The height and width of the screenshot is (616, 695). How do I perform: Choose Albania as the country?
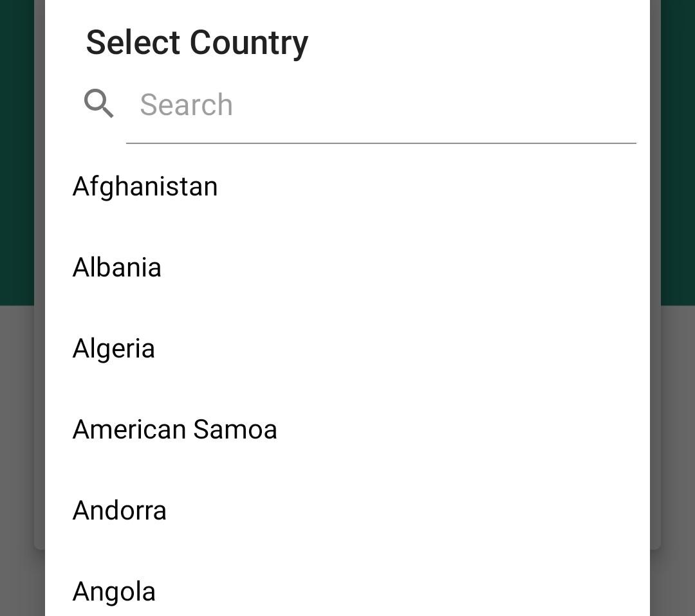pos(117,267)
